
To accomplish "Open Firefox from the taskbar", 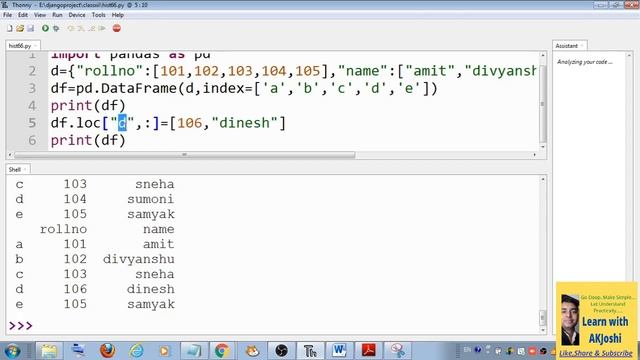I will (x=107, y=351).
